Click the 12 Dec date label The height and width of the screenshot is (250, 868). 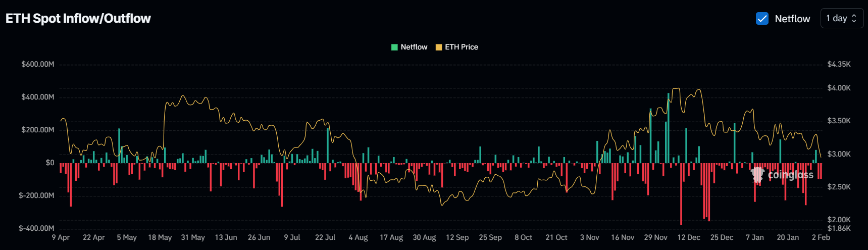(x=689, y=237)
